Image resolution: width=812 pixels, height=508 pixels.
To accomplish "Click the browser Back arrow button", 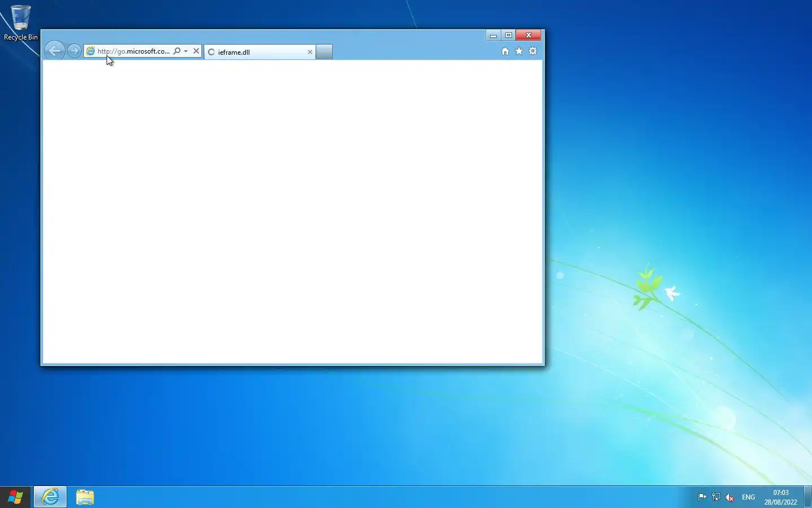I will click(x=54, y=51).
